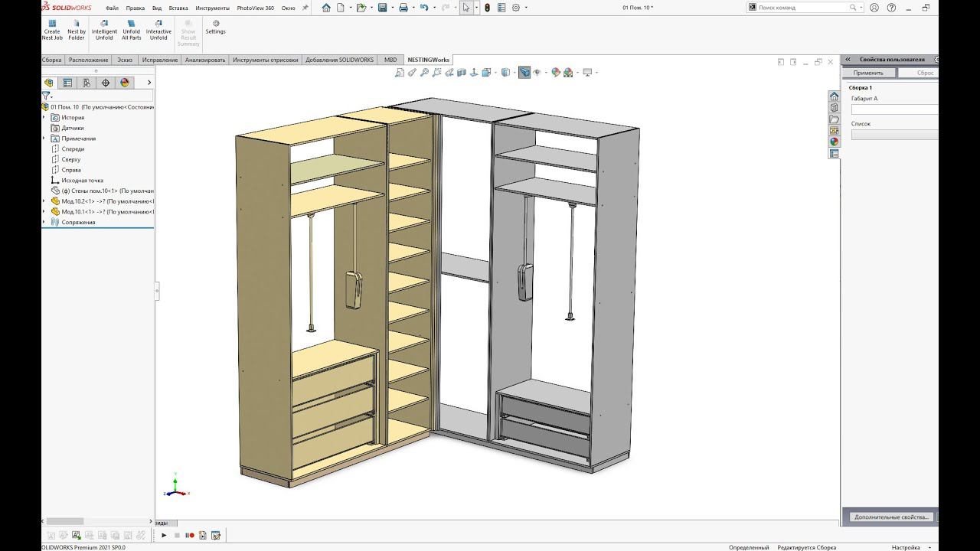Go to the Home welcome icon
This screenshot has width=980, height=551.
pyautogui.click(x=326, y=8)
